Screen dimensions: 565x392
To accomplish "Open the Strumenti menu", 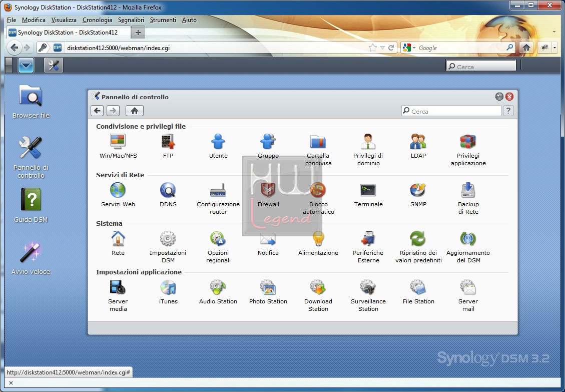I will 163,20.
